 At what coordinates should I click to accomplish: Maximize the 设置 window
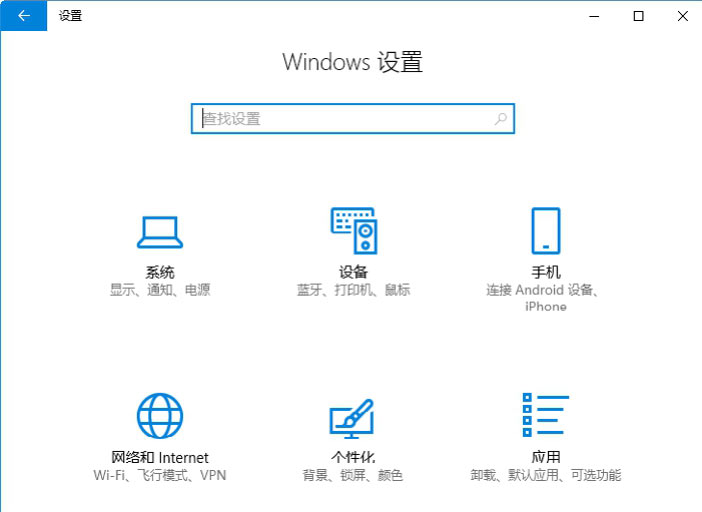[638, 16]
